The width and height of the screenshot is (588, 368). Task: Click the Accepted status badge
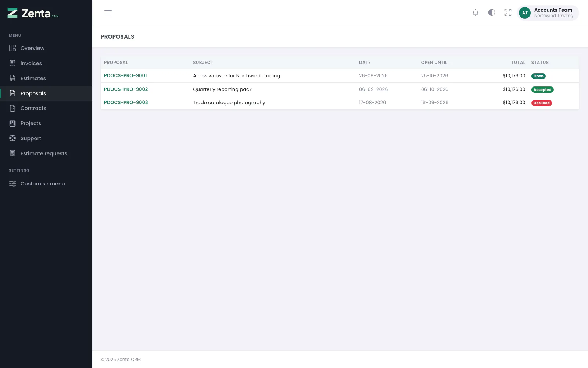pos(542,90)
